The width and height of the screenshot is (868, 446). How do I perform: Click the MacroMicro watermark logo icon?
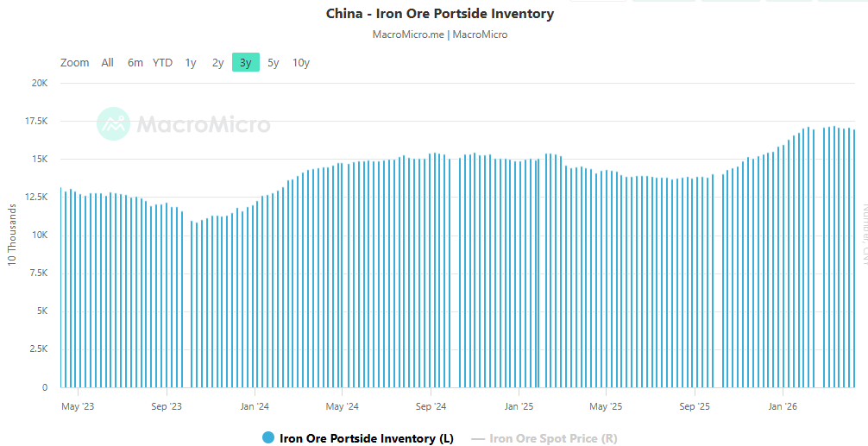113,124
